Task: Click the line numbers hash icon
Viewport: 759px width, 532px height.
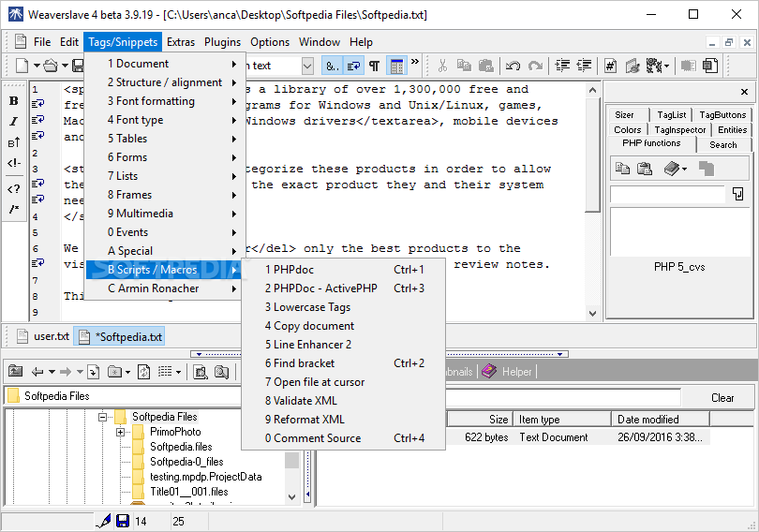Action: 610,66
